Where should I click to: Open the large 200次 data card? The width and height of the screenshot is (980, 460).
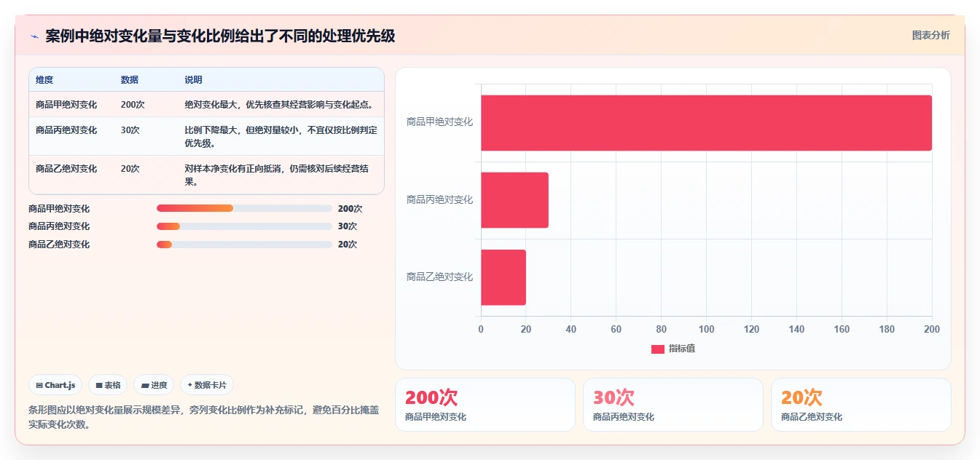coord(485,405)
